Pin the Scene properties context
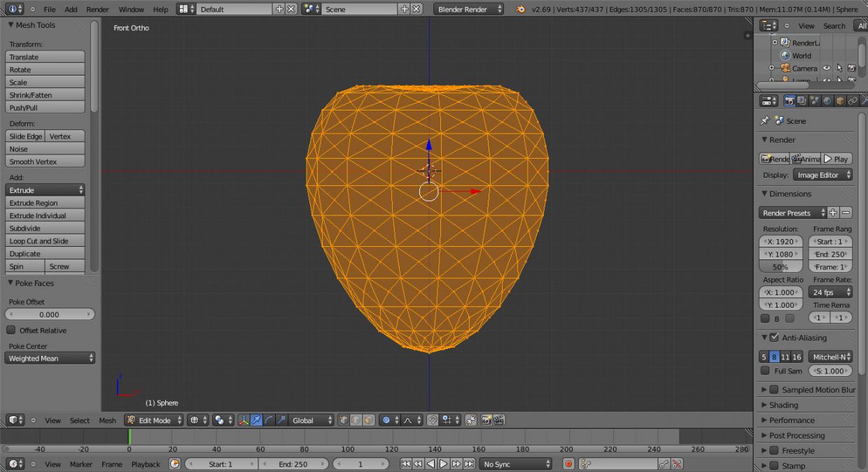This screenshot has width=868, height=472. click(765, 121)
